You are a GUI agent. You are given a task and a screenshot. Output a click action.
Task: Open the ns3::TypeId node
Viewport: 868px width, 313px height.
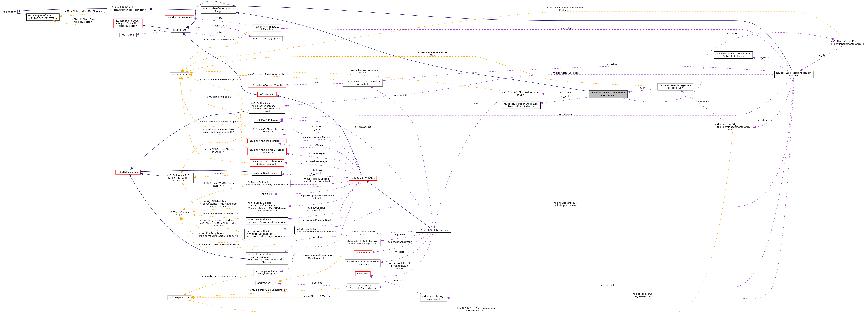point(128,35)
